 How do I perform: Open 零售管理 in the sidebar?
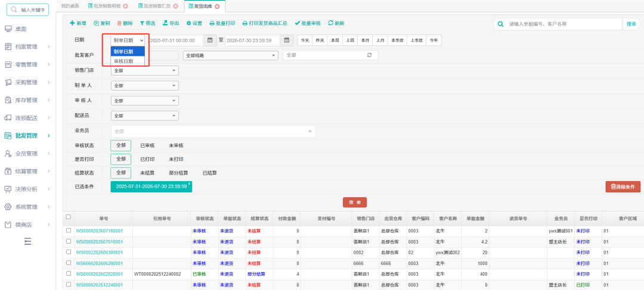(26, 64)
